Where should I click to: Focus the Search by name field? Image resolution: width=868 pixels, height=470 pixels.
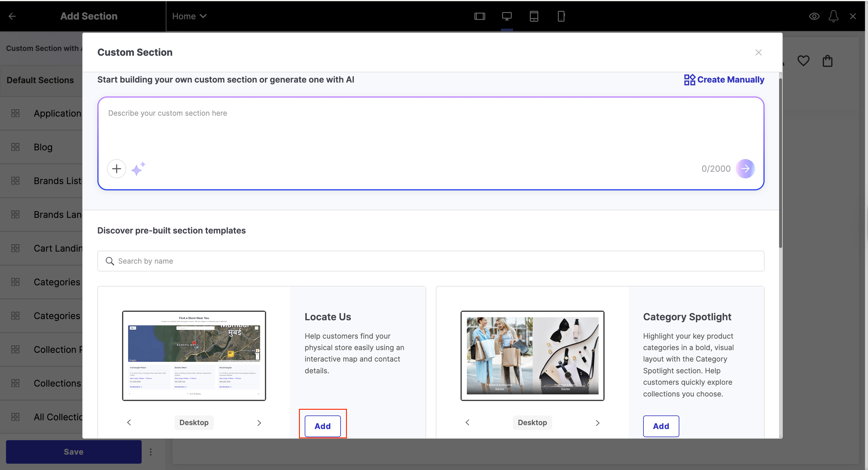coord(430,261)
